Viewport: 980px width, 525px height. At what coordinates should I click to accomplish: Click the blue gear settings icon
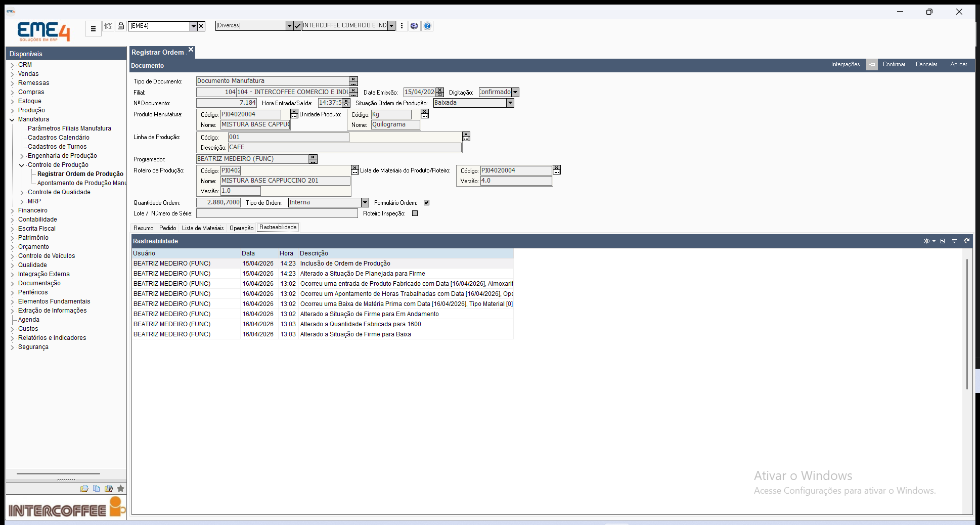click(414, 26)
